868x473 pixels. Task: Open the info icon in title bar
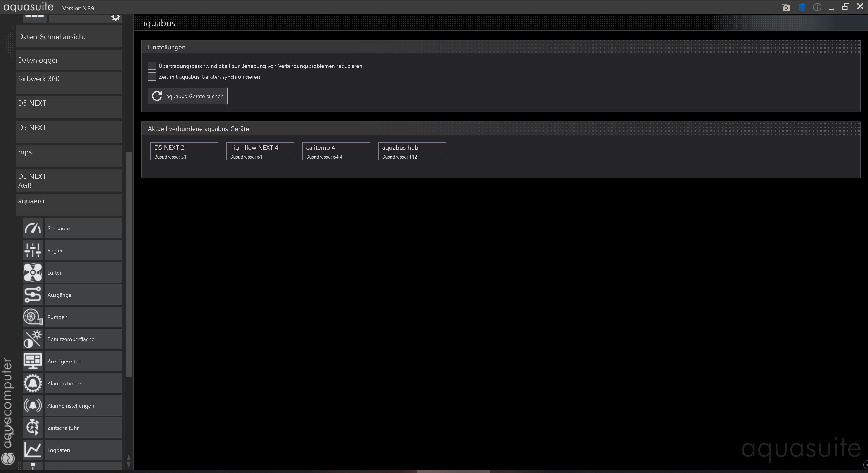817,7
